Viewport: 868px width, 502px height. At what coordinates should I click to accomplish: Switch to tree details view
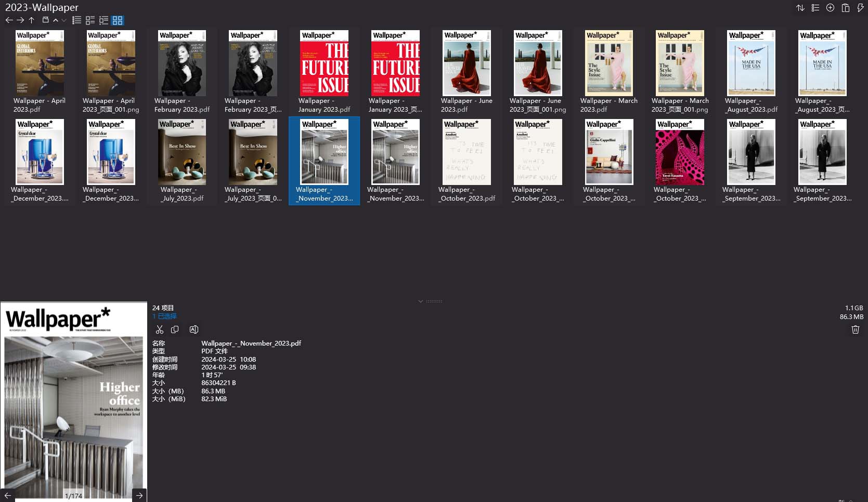click(103, 20)
